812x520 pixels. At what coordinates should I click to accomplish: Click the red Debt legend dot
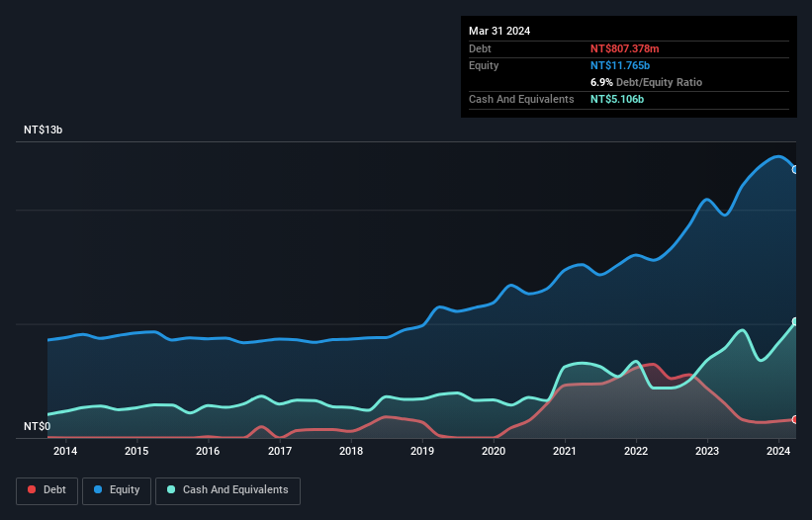point(32,489)
